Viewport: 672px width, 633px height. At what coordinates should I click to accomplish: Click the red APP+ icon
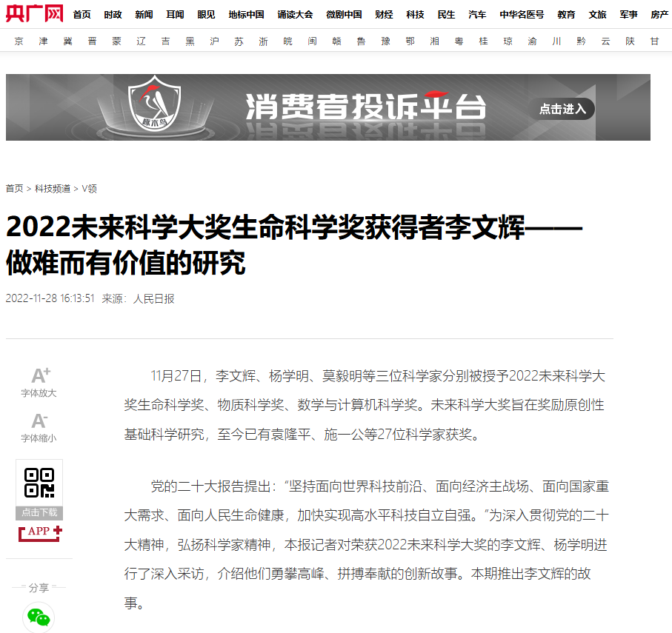[x=40, y=532]
